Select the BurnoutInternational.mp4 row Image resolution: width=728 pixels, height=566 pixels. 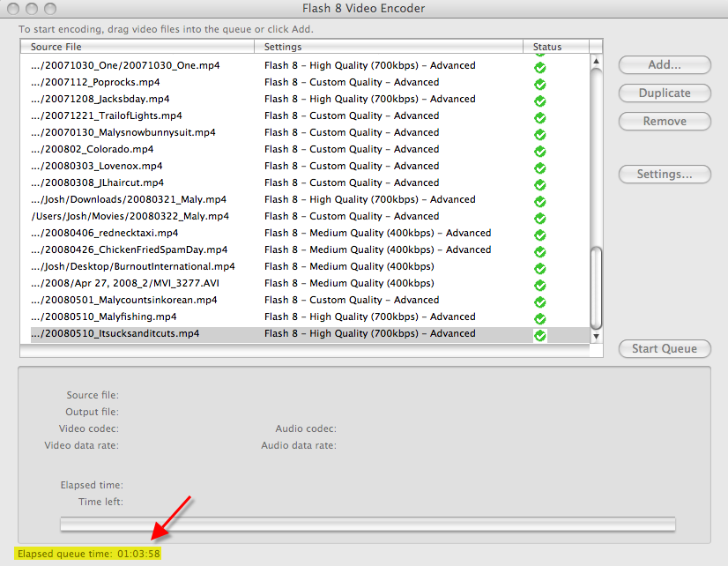coord(305,266)
